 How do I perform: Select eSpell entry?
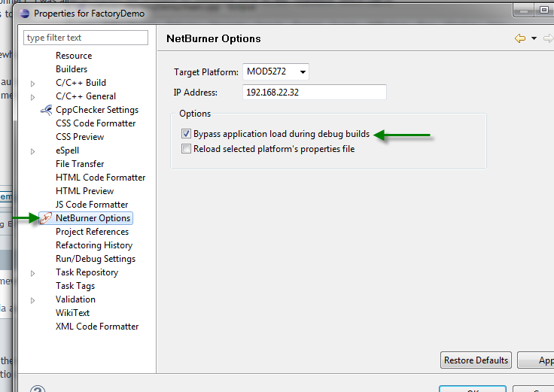tap(67, 150)
